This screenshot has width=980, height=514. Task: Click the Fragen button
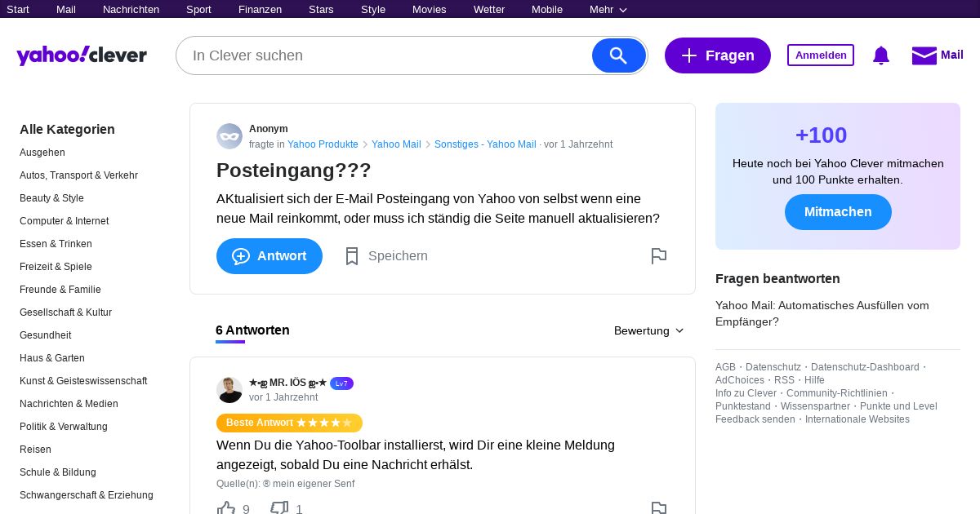coord(718,55)
